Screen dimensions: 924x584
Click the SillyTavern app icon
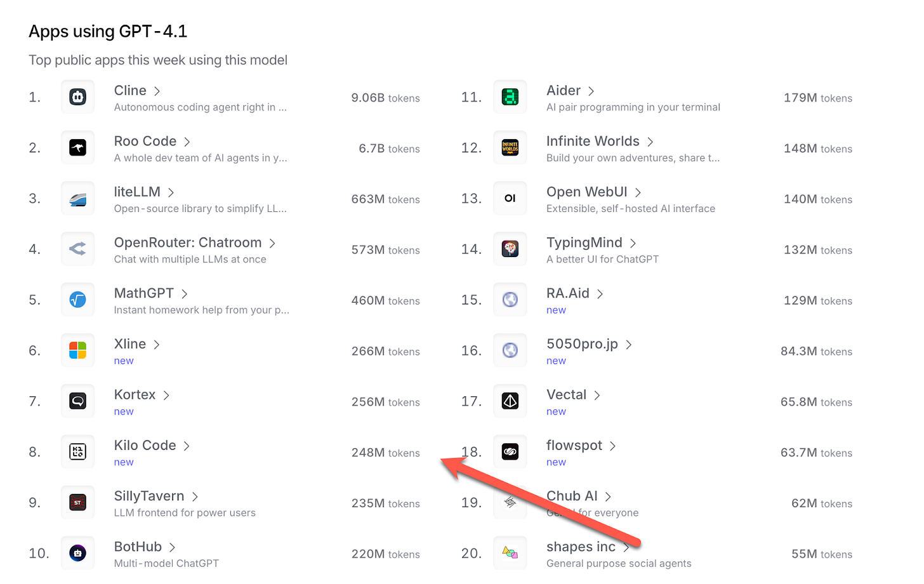pos(77,503)
